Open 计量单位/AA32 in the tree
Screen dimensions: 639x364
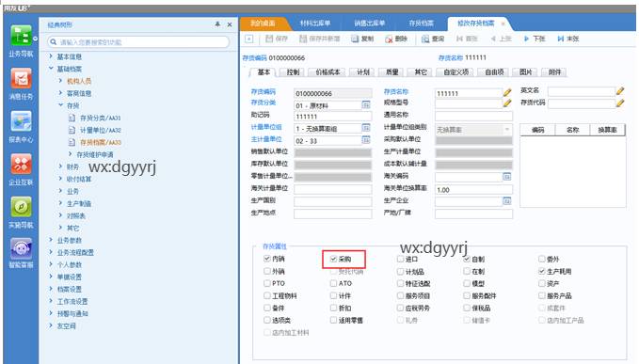(x=101, y=130)
